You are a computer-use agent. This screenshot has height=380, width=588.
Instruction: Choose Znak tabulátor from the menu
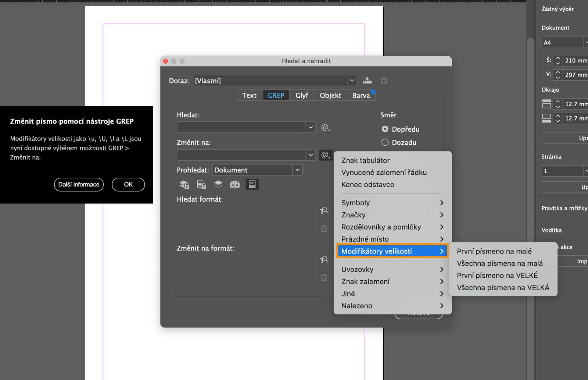(392, 160)
